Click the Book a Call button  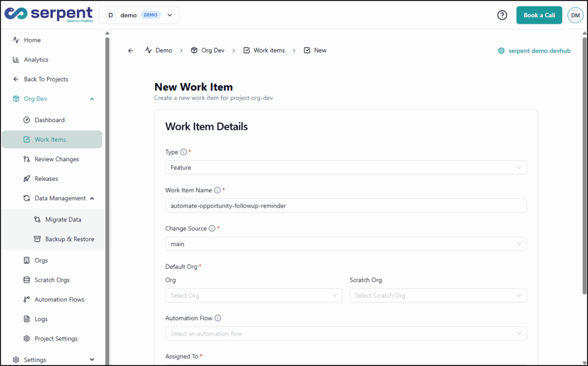pos(539,15)
